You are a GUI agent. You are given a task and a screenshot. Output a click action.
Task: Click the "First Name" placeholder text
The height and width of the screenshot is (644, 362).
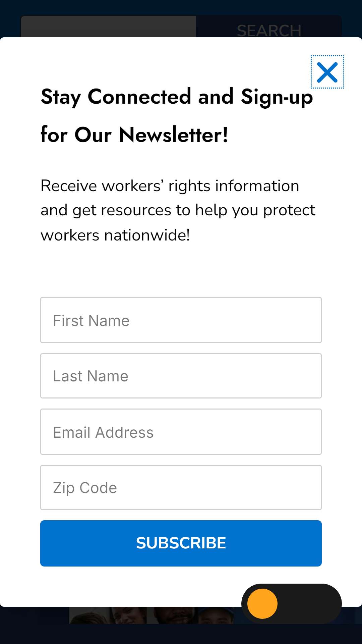tap(91, 321)
